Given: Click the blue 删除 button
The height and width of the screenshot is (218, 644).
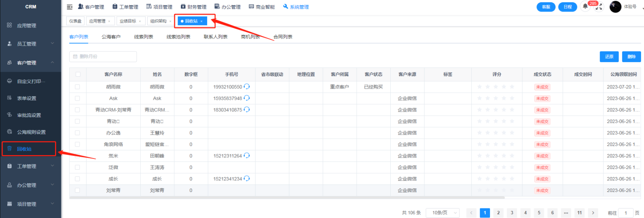Looking at the screenshot, I should point(631,57).
